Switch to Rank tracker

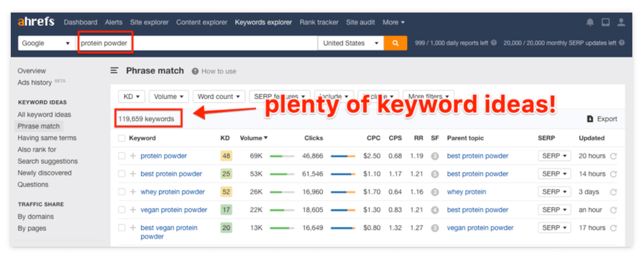(319, 22)
